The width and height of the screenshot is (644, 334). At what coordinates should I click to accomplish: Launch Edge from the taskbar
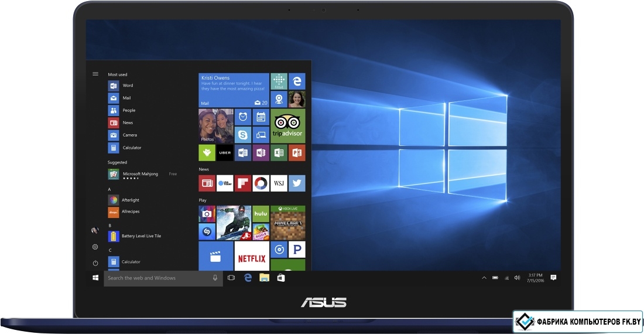click(x=248, y=278)
